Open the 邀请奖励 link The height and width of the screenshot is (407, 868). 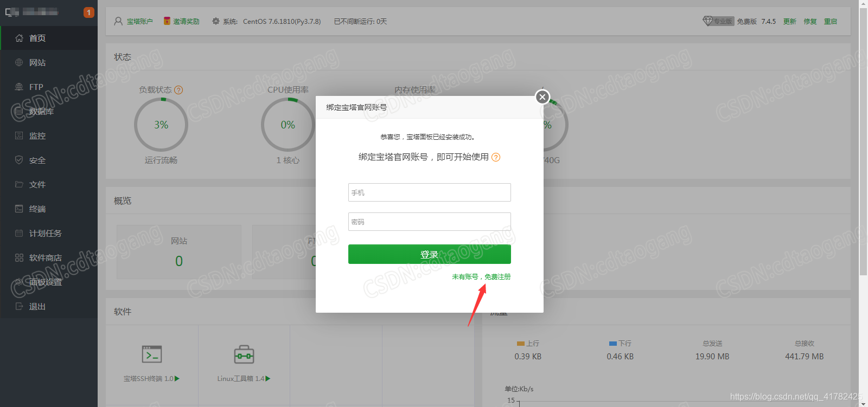(x=186, y=22)
